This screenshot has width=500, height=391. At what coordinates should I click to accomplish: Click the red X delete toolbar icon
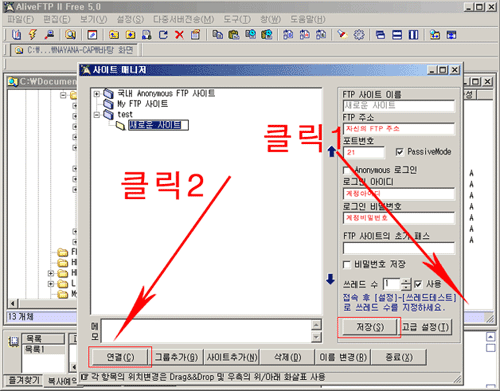(x=179, y=35)
